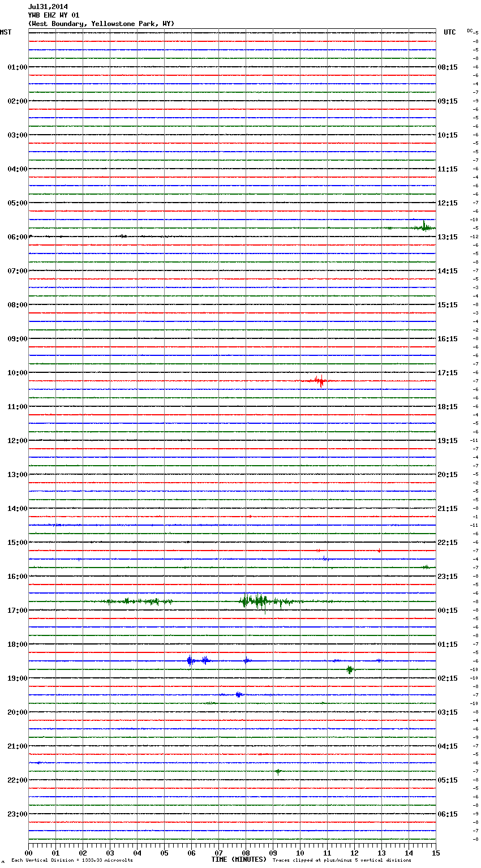Select the 05:00 MST row label

coord(18,203)
